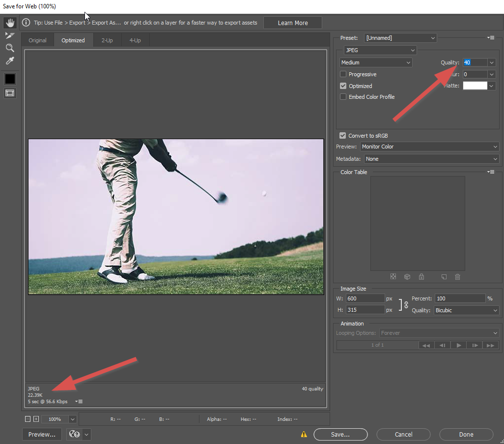Pick a Matte color from the swatch

coord(475,86)
